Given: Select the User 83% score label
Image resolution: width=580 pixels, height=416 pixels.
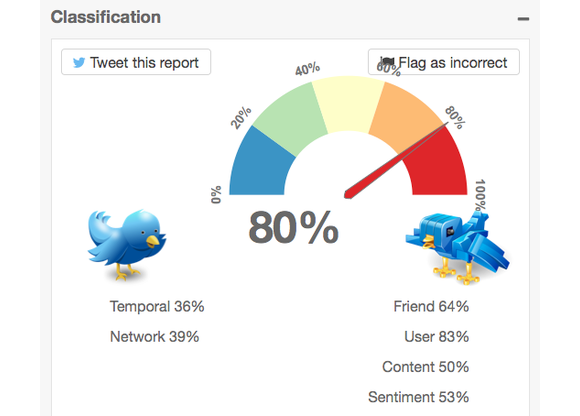Looking at the screenshot, I should pos(436,337).
